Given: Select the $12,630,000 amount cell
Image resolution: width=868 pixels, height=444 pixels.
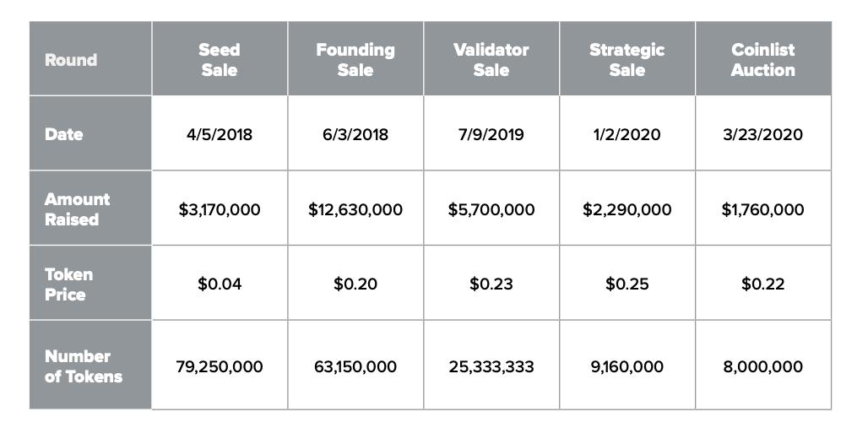Looking at the screenshot, I should [x=355, y=209].
